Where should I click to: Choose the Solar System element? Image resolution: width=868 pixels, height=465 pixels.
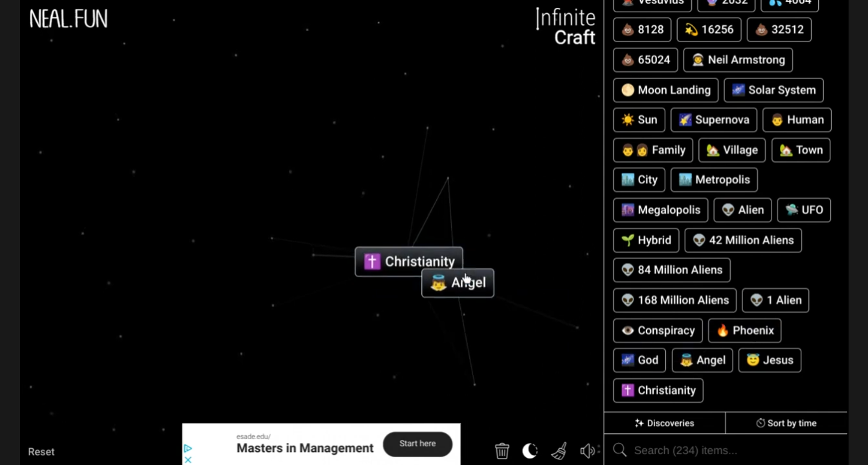[774, 90]
